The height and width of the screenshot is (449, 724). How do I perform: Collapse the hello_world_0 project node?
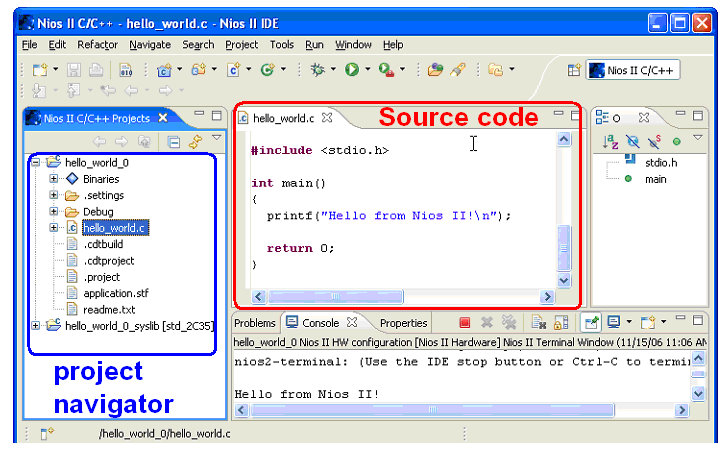pos(36,162)
